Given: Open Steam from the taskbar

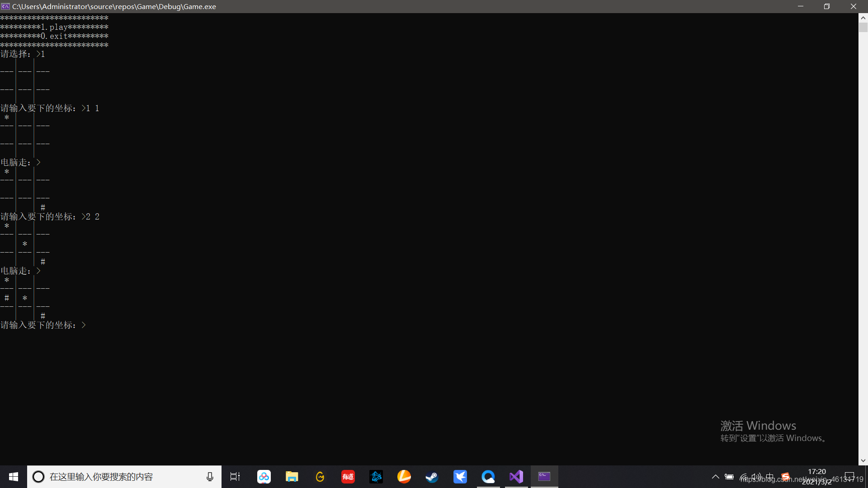Looking at the screenshot, I should 432,477.
